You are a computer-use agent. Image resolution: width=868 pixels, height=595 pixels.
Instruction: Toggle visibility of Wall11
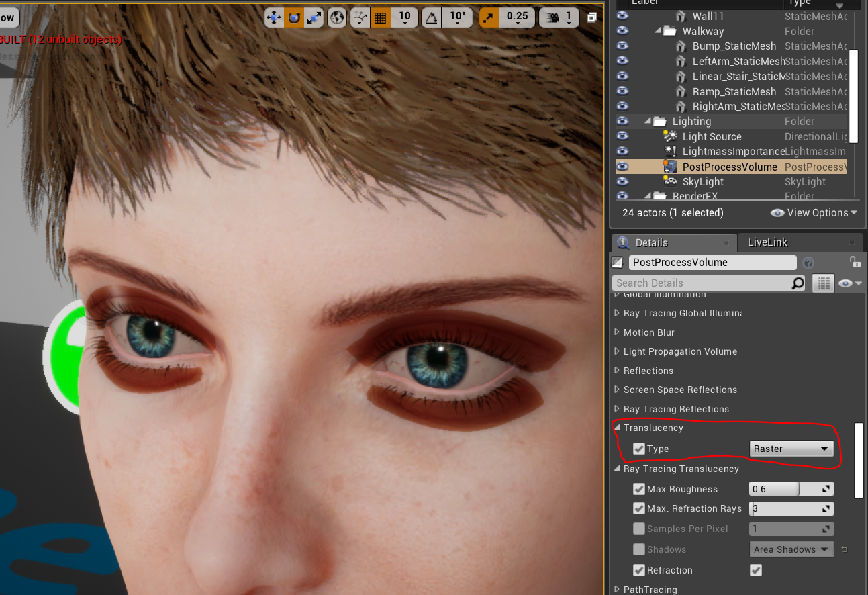click(x=622, y=16)
